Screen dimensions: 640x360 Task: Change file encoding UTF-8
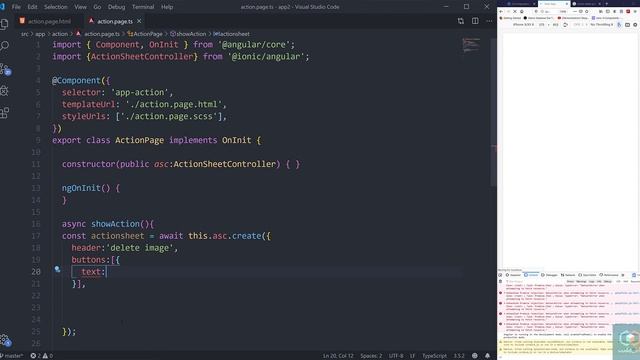click(x=396, y=356)
